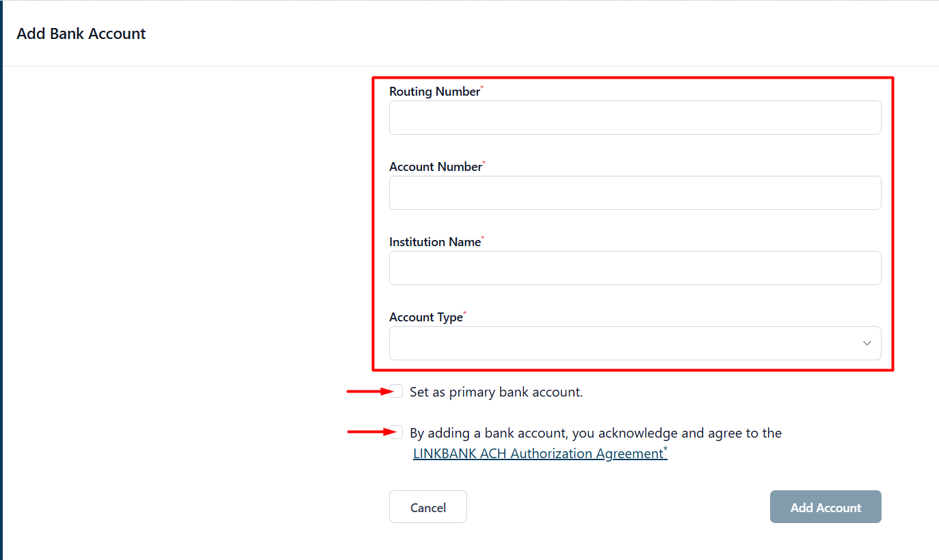Select the Institution Name input field
This screenshot has width=939, height=560.
click(x=635, y=268)
